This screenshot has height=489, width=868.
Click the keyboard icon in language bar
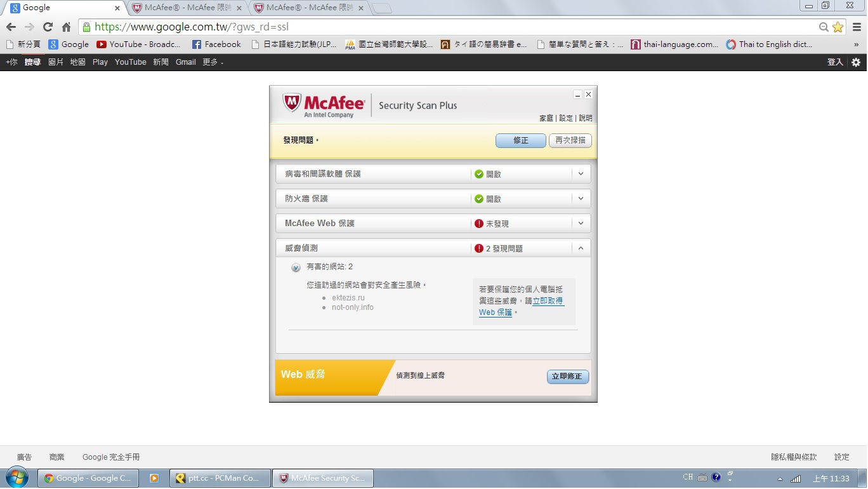point(702,478)
